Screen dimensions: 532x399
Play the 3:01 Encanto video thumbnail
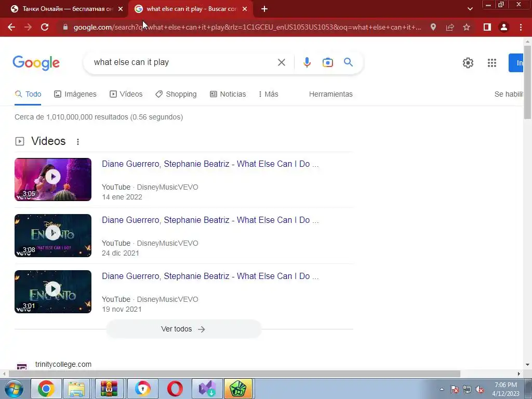pyautogui.click(x=53, y=292)
